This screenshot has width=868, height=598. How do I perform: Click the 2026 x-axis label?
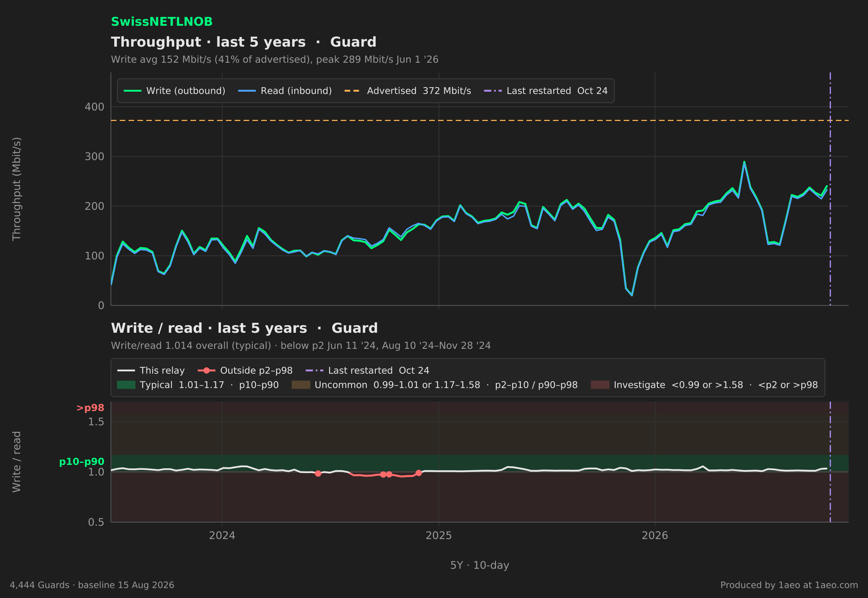[655, 536]
